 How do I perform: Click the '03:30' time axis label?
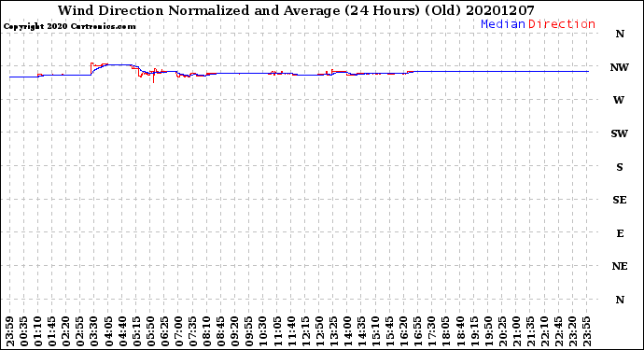[x=94, y=331]
